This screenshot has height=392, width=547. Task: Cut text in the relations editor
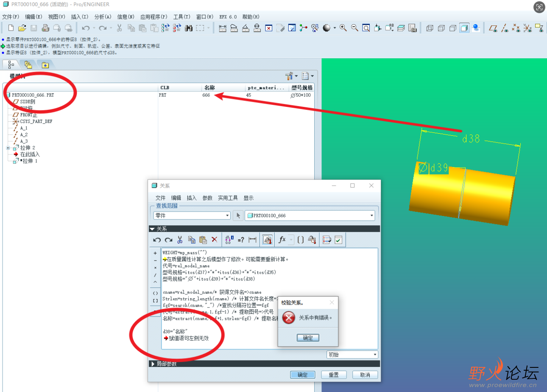[180, 240]
